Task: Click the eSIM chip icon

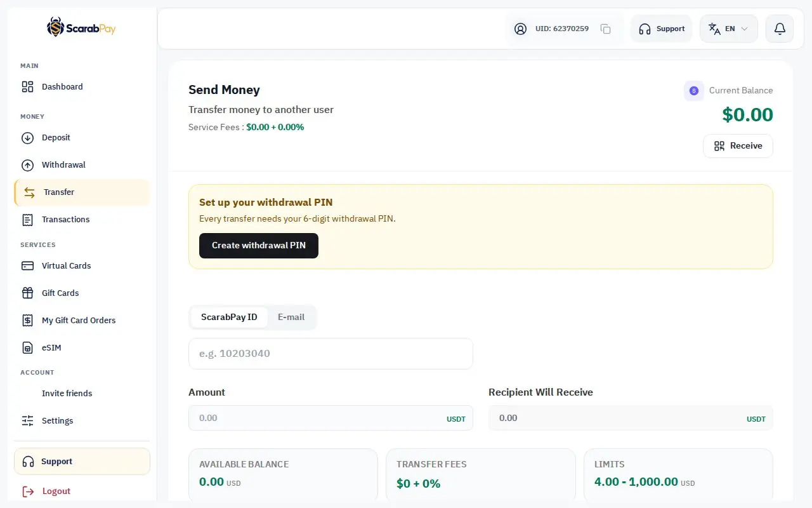Action: [27, 348]
